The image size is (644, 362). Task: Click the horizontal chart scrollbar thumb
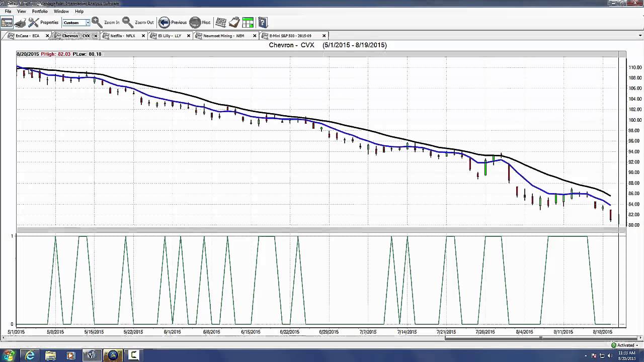pyautogui.click(x=540, y=337)
